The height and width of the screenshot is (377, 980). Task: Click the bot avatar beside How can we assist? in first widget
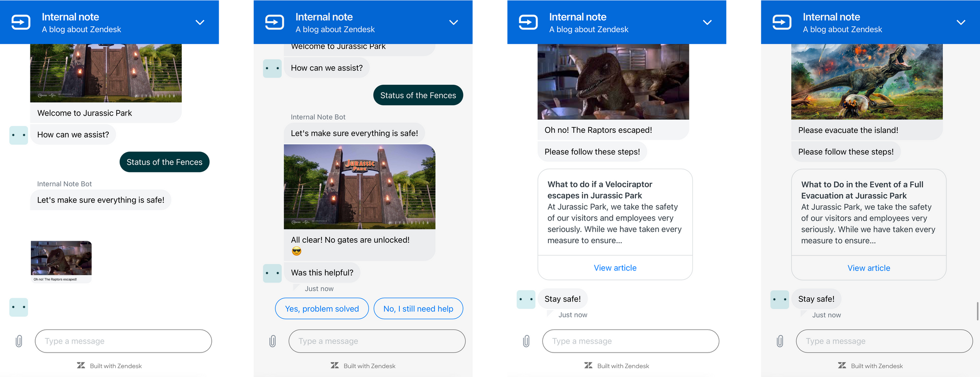[x=19, y=135]
